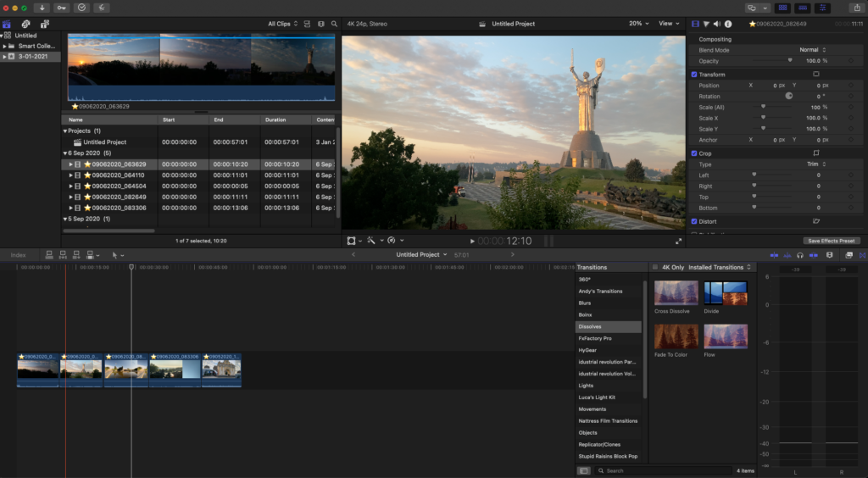Open the Photos and Audio sidebar
Viewport: 868px width, 478px height.
point(25,25)
